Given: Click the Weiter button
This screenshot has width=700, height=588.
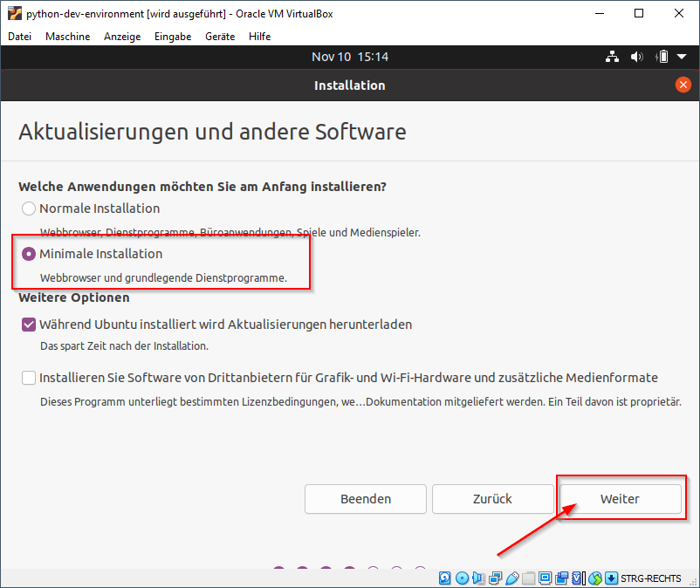Looking at the screenshot, I should pyautogui.click(x=621, y=498).
